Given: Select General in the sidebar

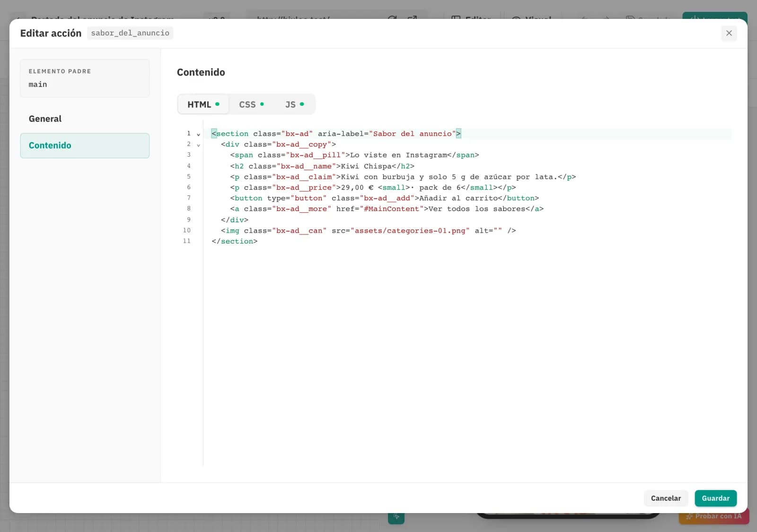Looking at the screenshot, I should pyautogui.click(x=85, y=119).
